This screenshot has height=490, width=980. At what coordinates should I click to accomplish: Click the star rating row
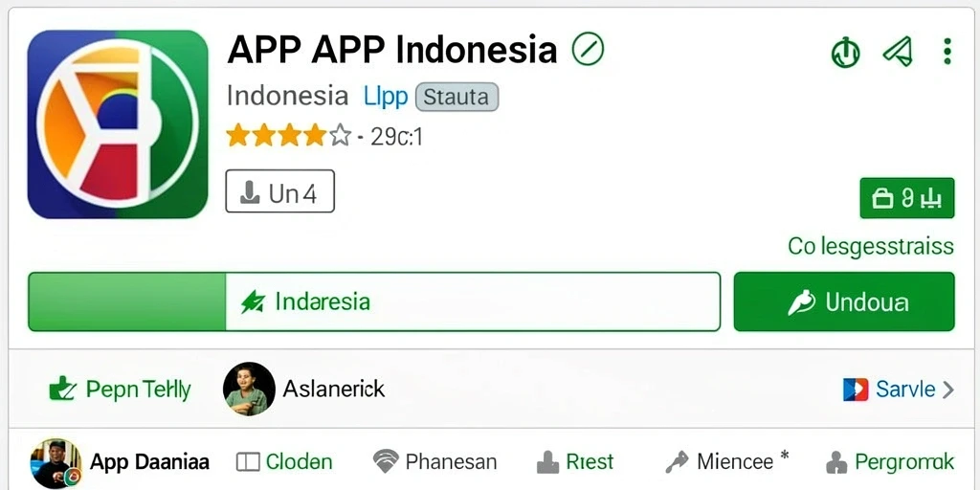point(323,136)
